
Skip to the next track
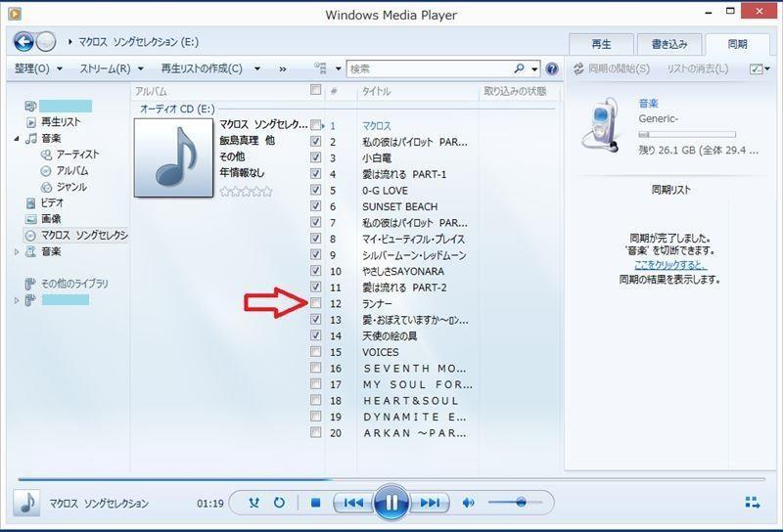(430, 503)
